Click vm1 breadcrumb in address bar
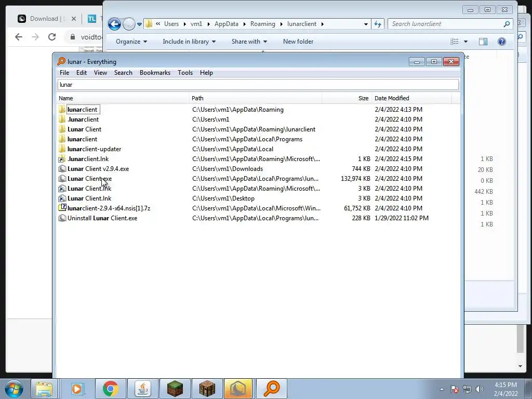Viewport: 532px width, 399px height. click(196, 24)
